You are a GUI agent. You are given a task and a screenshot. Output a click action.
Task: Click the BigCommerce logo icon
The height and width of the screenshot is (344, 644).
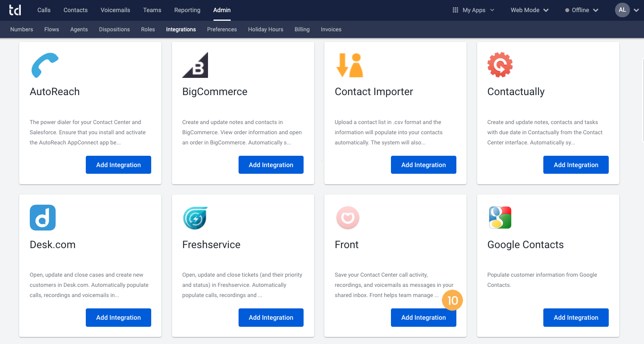point(195,65)
